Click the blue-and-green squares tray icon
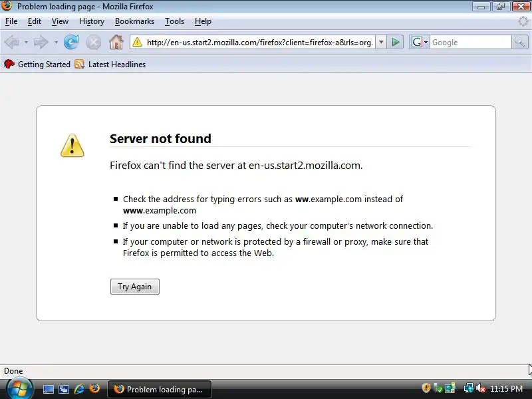 [450, 388]
